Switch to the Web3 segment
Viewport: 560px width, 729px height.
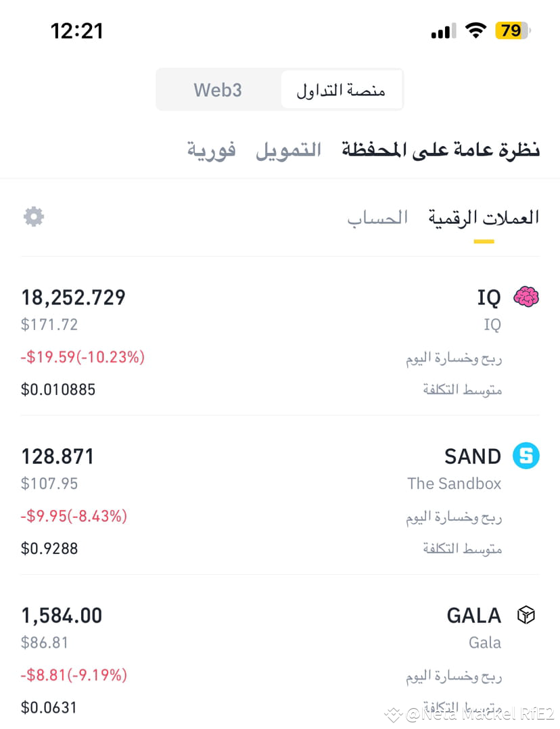point(218,90)
